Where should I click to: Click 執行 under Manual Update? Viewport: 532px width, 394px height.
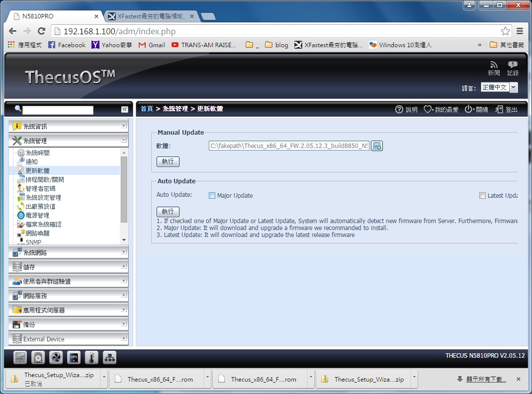[168, 161]
